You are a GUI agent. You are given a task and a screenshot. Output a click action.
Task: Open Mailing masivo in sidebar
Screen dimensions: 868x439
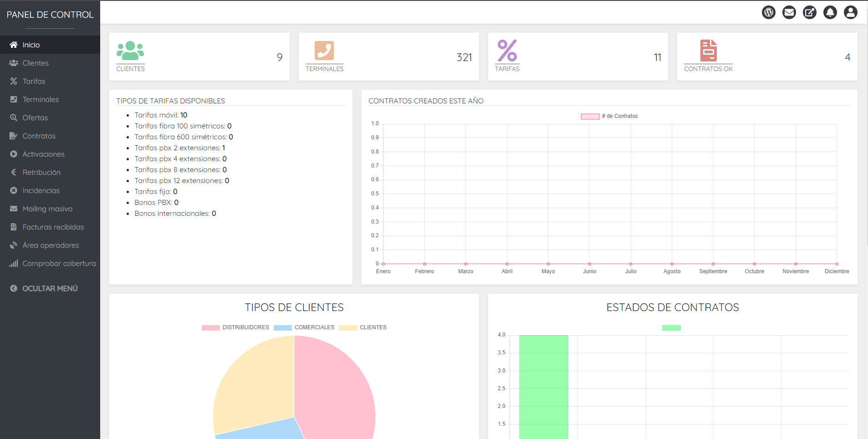coord(50,209)
